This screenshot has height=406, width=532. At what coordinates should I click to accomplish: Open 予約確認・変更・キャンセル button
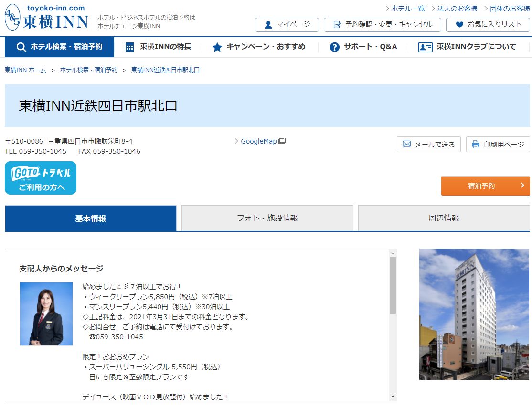pos(383,25)
